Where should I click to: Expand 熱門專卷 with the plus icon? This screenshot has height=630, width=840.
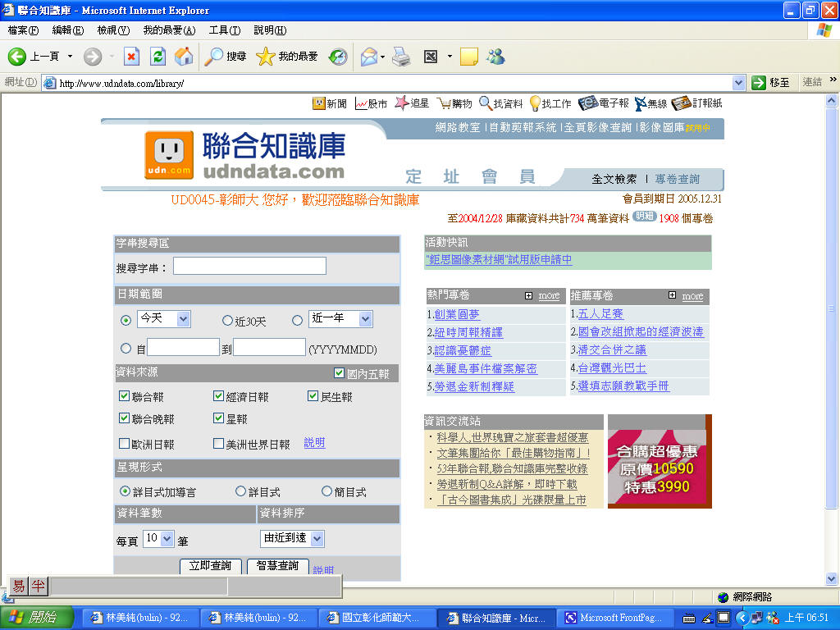pyautogui.click(x=529, y=295)
